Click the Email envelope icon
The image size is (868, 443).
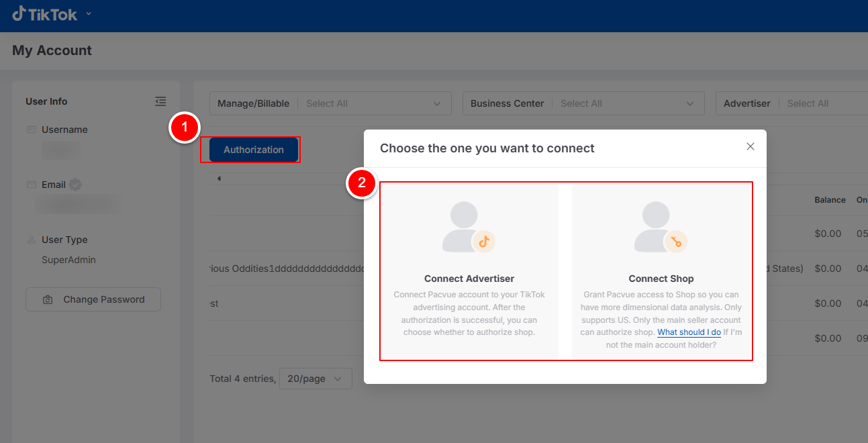32,185
